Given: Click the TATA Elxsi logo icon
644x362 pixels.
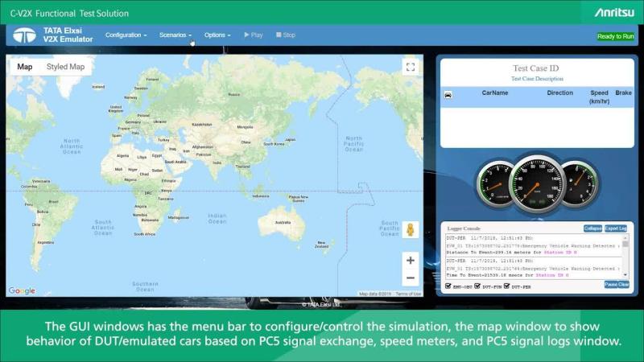Looking at the screenshot, I should coord(24,35).
